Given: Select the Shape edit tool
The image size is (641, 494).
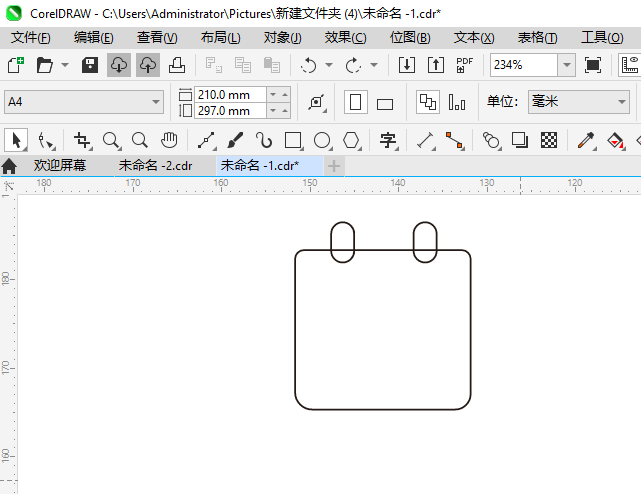Looking at the screenshot, I should 46,141.
